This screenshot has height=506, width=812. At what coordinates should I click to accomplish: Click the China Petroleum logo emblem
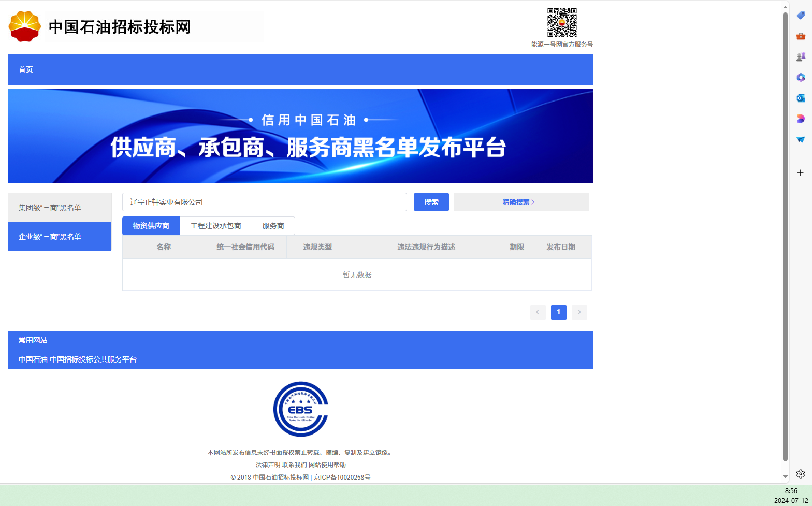coord(24,26)
